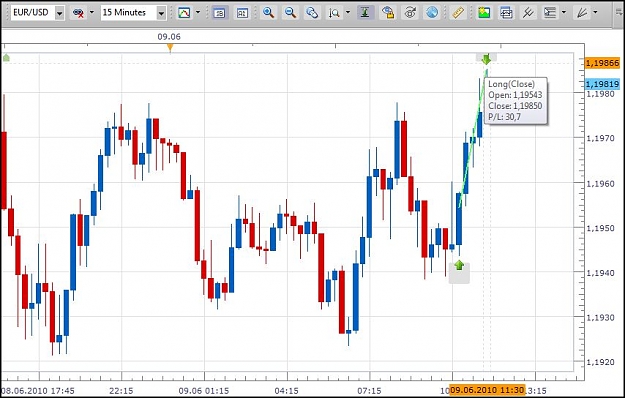Click the indicators crossed-lines icon

(x=528, y=13)
